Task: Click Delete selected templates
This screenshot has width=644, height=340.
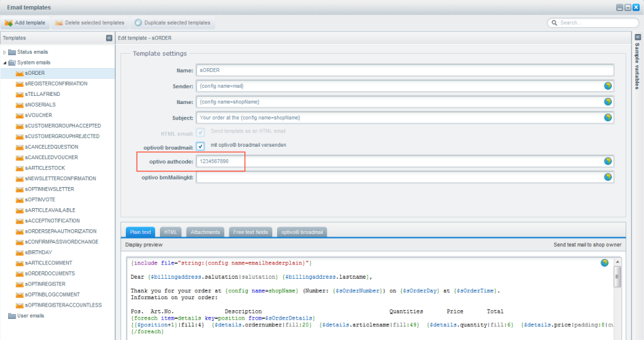Action: click(90, 22)
